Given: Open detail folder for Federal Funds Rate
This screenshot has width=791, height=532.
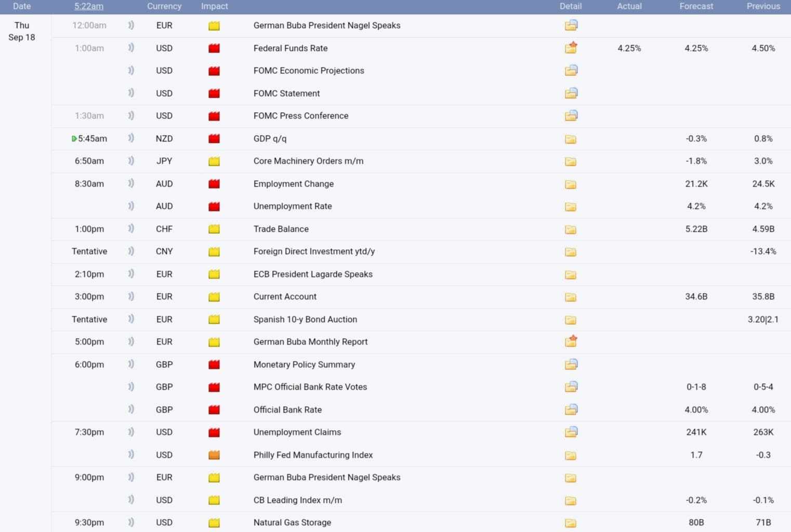Looking at the screenshot, I should coord(571,48).
